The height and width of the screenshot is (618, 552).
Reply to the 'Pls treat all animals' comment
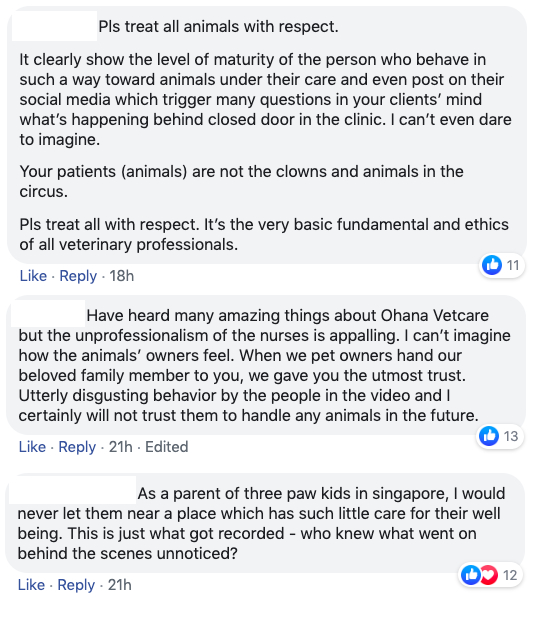click(78, 276)
